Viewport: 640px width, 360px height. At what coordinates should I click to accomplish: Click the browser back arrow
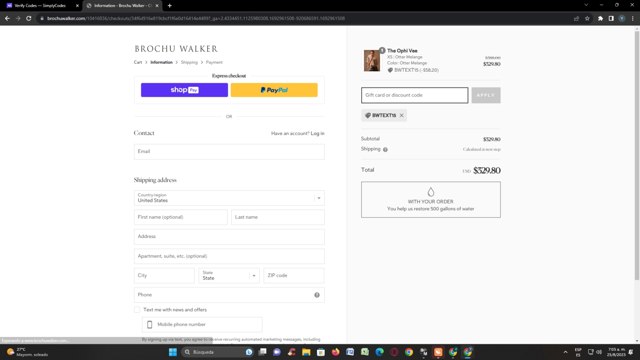point(7,18)
